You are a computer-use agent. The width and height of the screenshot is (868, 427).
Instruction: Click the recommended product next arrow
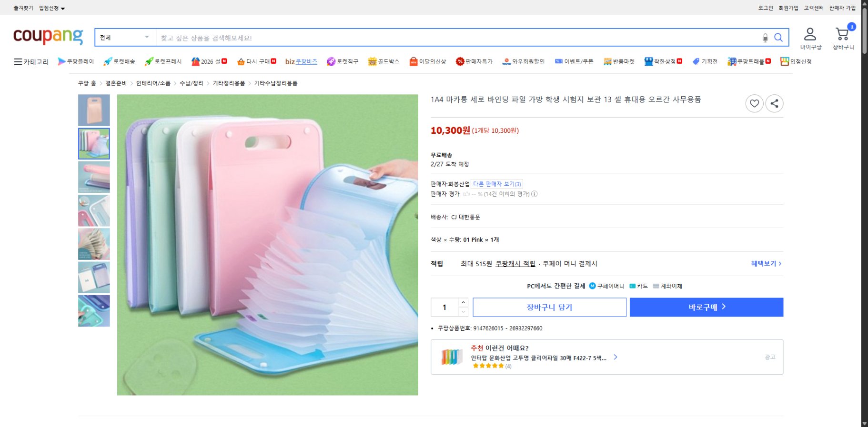(x=616, y=357)
